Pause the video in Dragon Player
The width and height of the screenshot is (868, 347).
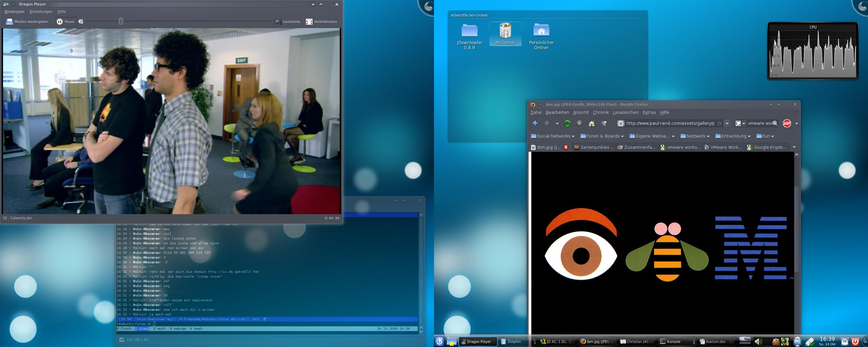click(65, 22)
